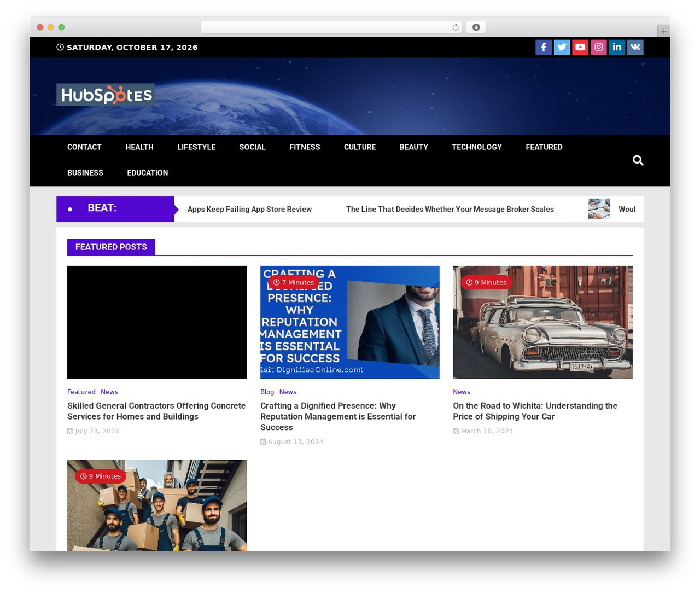Open the Twitter social icon
The image size is (700, 593).
click(x=562, y=48)
